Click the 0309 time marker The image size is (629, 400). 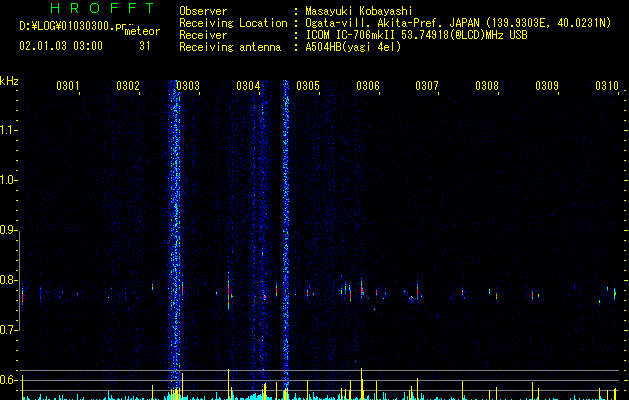(547, 85)
